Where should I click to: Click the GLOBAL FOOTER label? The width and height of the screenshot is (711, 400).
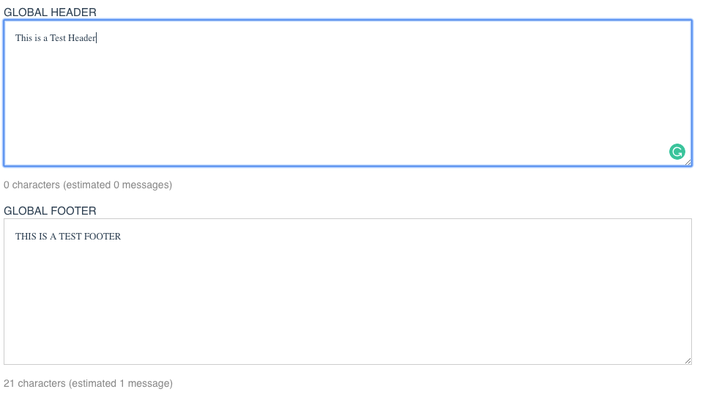point(50,211)
